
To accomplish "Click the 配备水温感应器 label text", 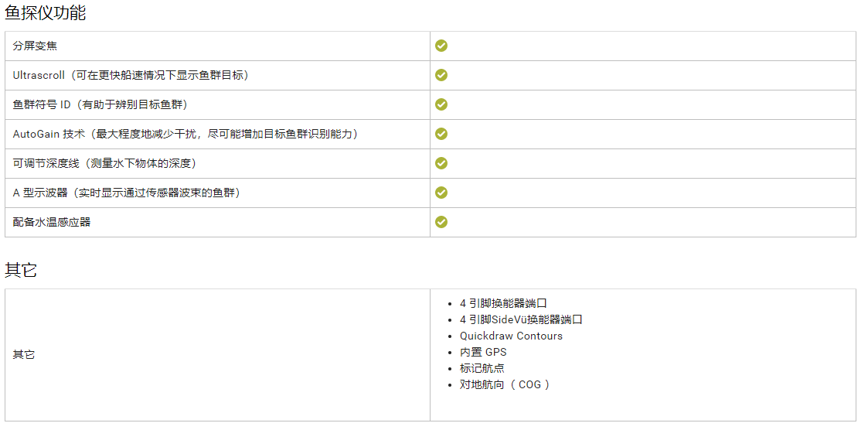I will (x=52, y=222).
